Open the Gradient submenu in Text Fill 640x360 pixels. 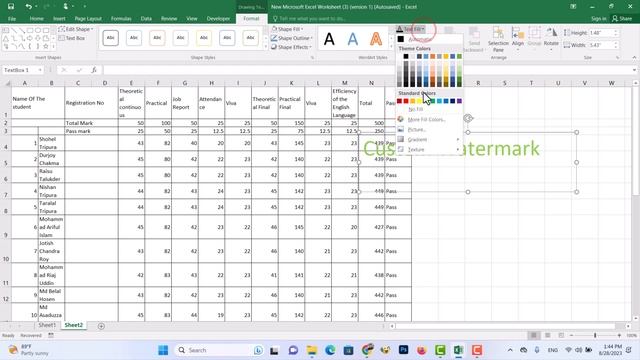point(429,140)
